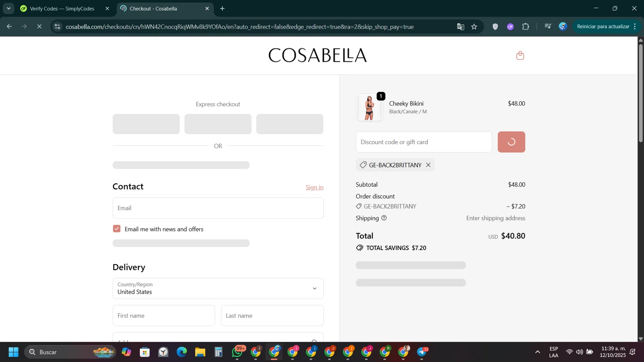Viewport: 644px width, 362px height.
Task: Open File Explorer from the taskbar
Action: pos(200,352)
